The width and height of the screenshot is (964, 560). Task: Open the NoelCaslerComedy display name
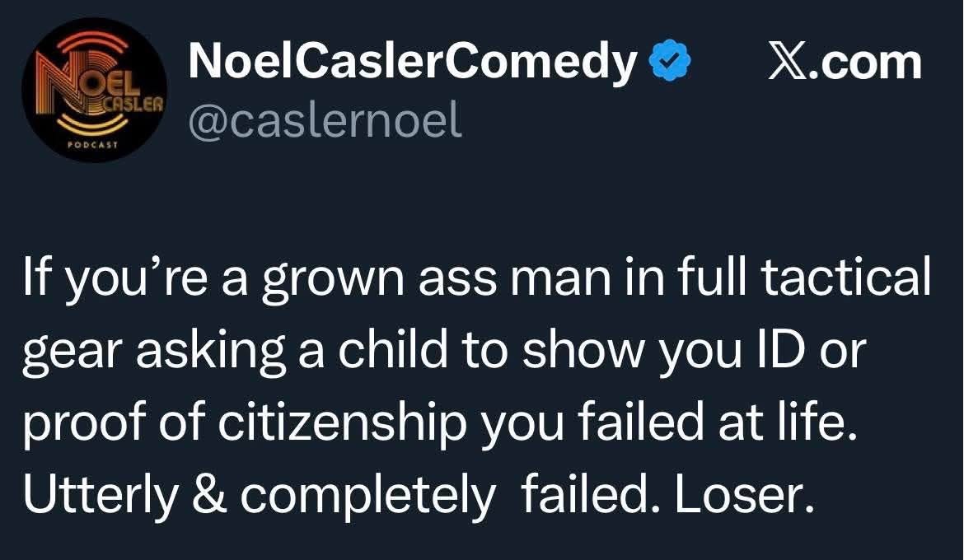point(413,63)
